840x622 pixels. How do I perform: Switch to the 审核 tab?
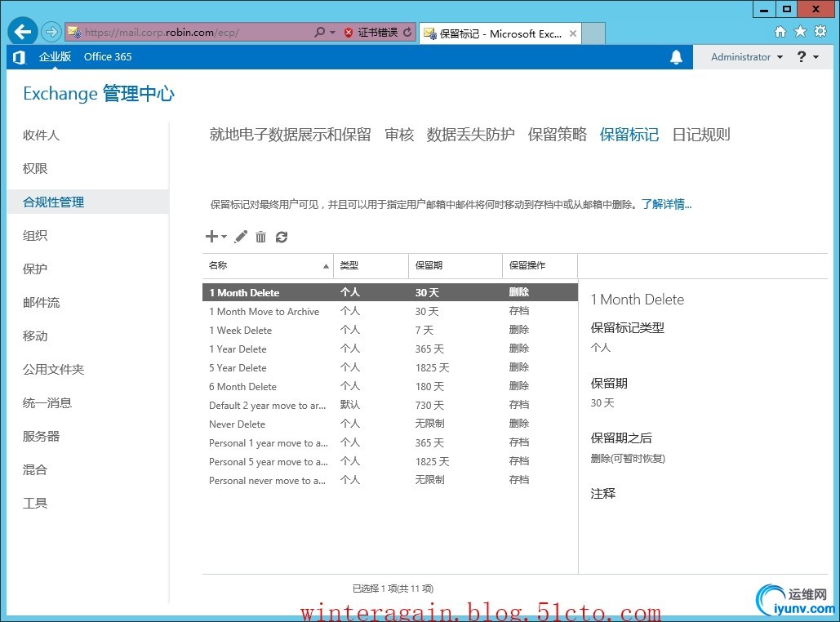click(x=399, y=135)
